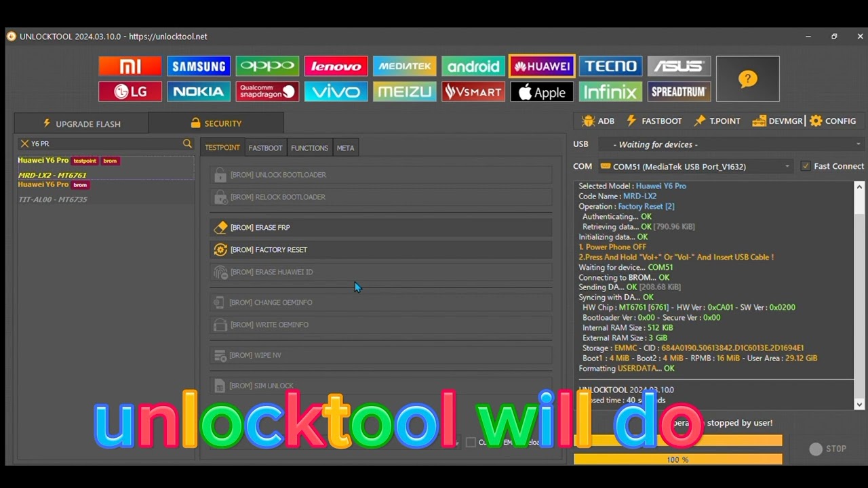Select the Xiaomi MI brand logo
Screen dimensions: 868x488
(x=130, y=66)
